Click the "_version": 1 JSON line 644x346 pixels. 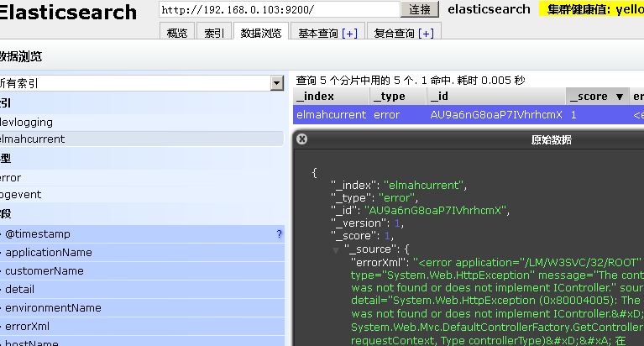pos(368,223)
